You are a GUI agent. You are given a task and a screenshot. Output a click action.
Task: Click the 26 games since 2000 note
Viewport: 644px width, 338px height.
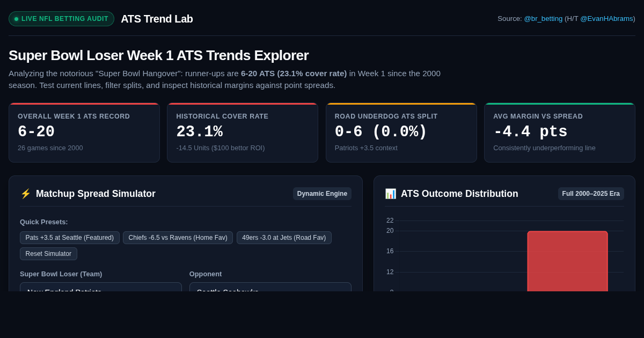(50, 148)
